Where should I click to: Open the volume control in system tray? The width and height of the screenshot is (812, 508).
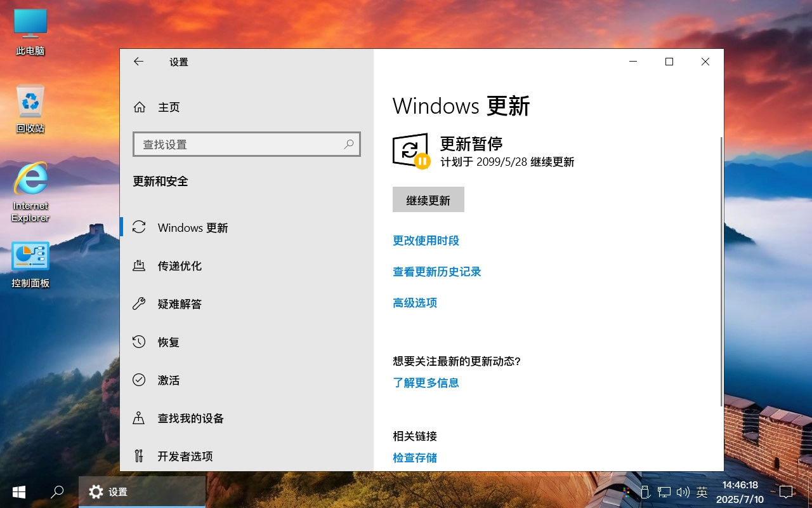point(683,491)
